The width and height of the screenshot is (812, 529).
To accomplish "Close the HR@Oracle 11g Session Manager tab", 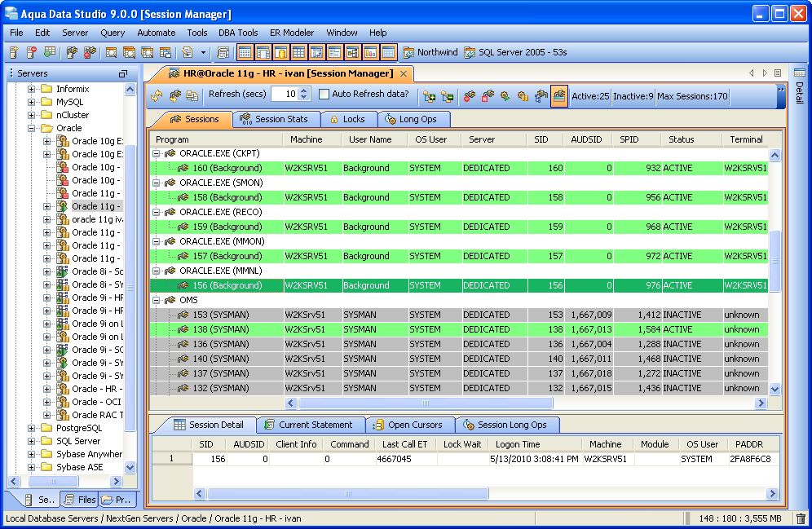I will (x=404, y=73).
